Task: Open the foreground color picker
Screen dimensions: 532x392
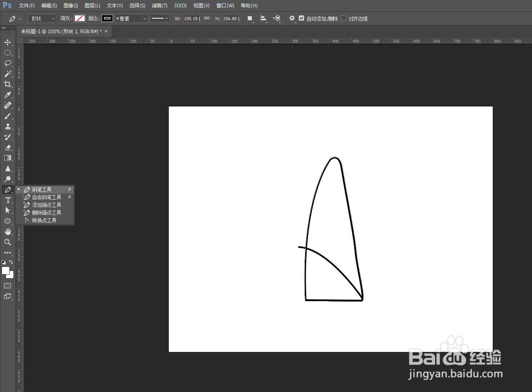Action: tap(5, 271)
